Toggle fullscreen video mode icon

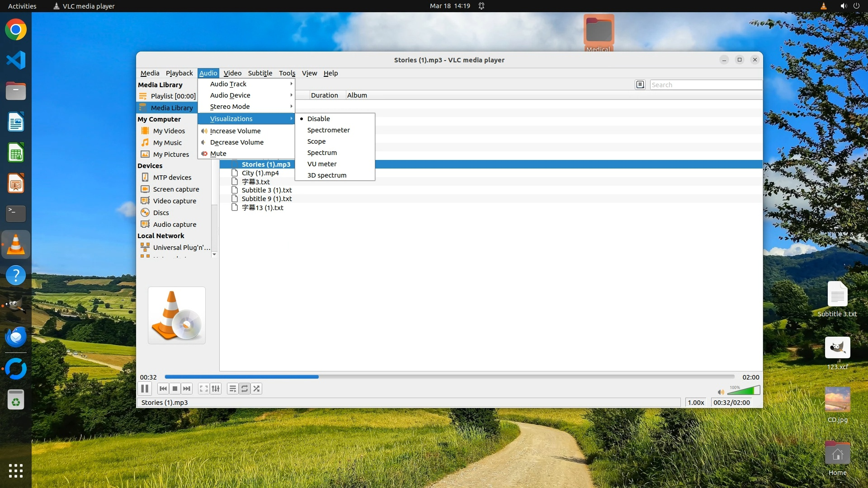pos(204,389)
